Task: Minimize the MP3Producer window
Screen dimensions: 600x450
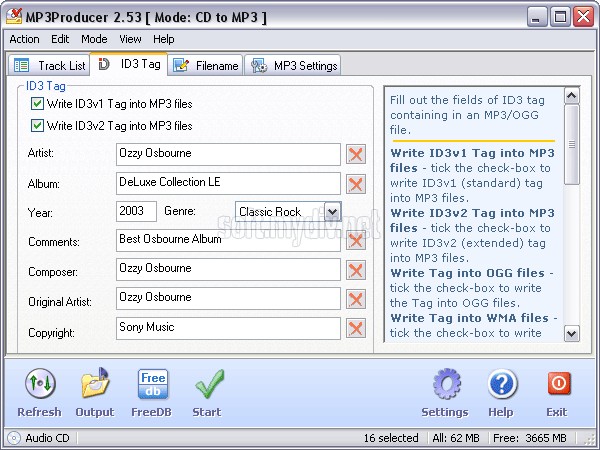Action: (x=537, y=16)
